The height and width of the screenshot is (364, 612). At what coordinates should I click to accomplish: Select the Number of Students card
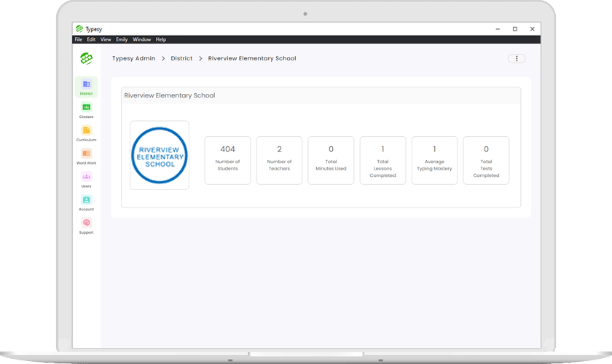click(x=227, y=160)
